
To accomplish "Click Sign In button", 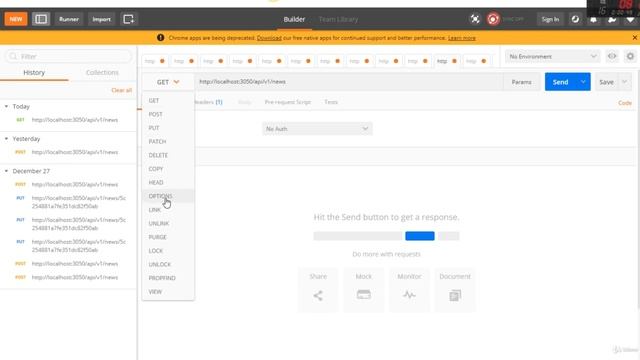I will tap(550, 19).
